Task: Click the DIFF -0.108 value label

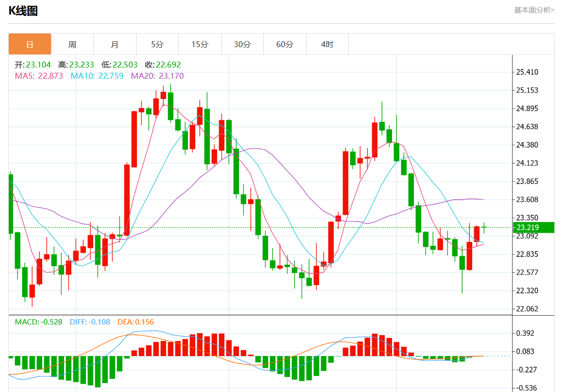Action: pyautogui.click(x=90, y=322)
